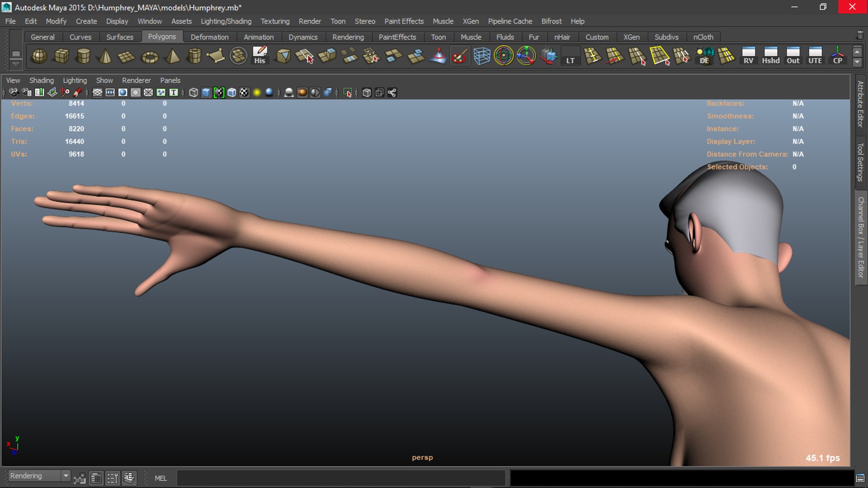The height and width of the screenshot is (488, 868).
Task: Create a polygon torus from the shelf
Action: (150, 56)
